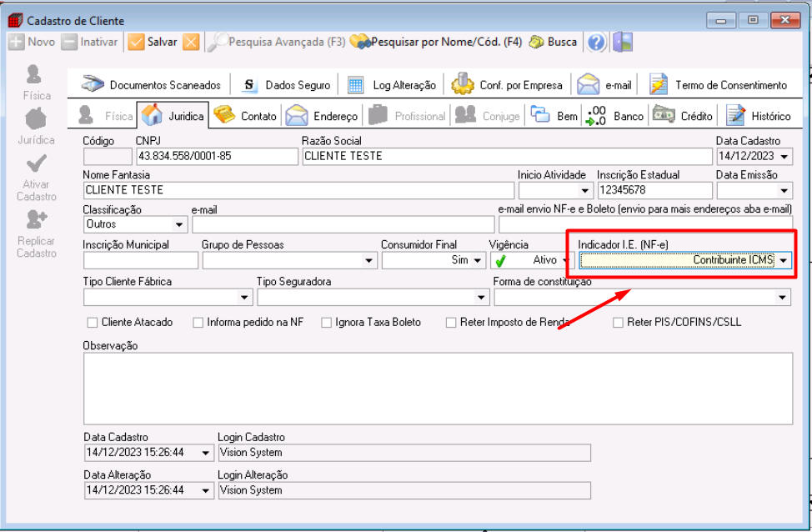This screenshot has height=532, width=812.
Task: Click the Login Alteração field
Action: [404, 490]
